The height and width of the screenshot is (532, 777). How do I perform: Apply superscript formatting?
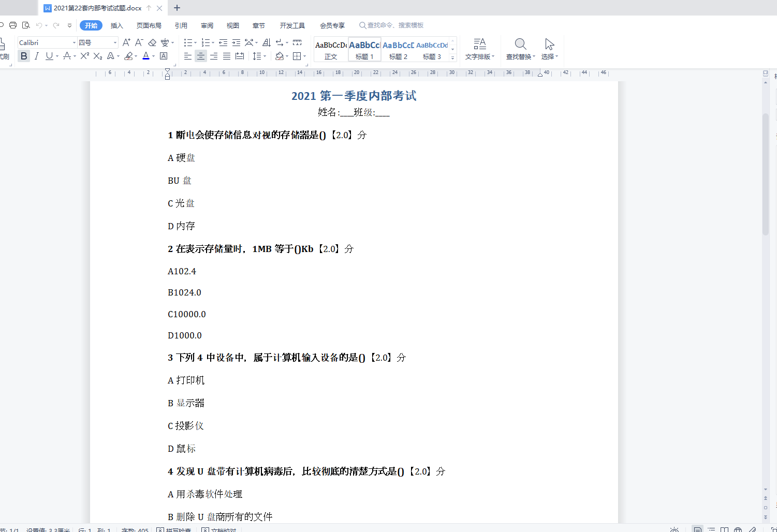coord(83,56)
